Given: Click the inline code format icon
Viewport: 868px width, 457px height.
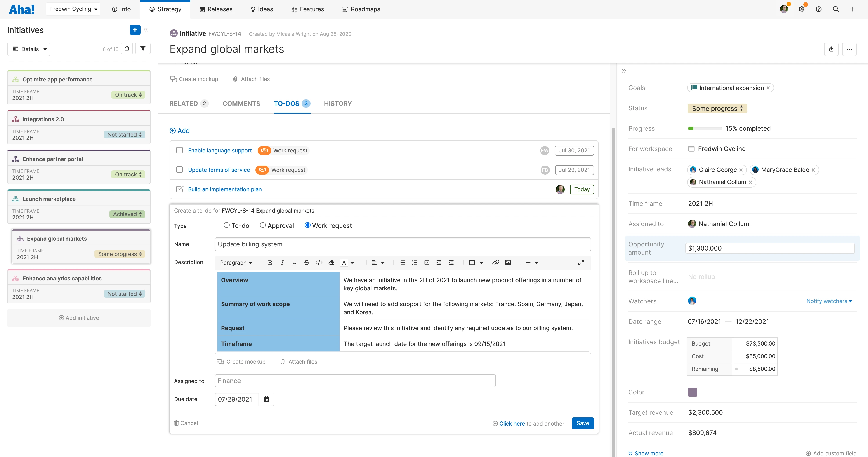Looking at the screenshot, I should [319, 263].
